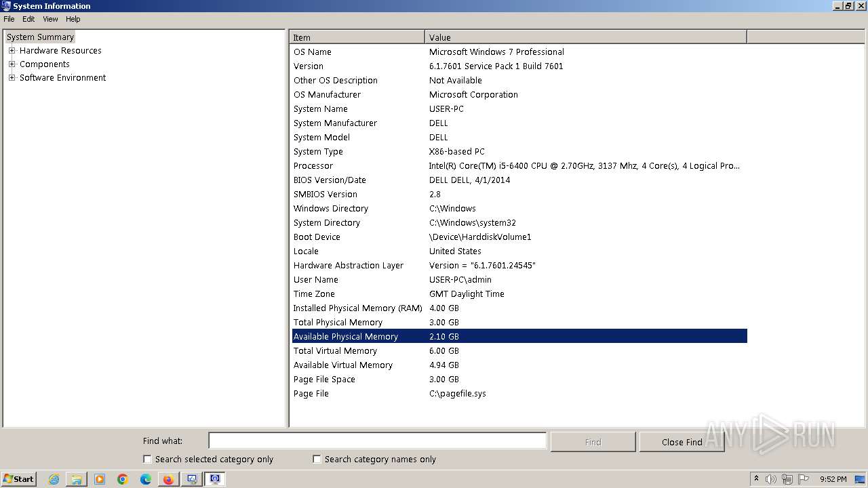Image resolution: width=868 pixels, height=488 pixels.
Task: Expand the Components tree node
Action: click(12, 64)
